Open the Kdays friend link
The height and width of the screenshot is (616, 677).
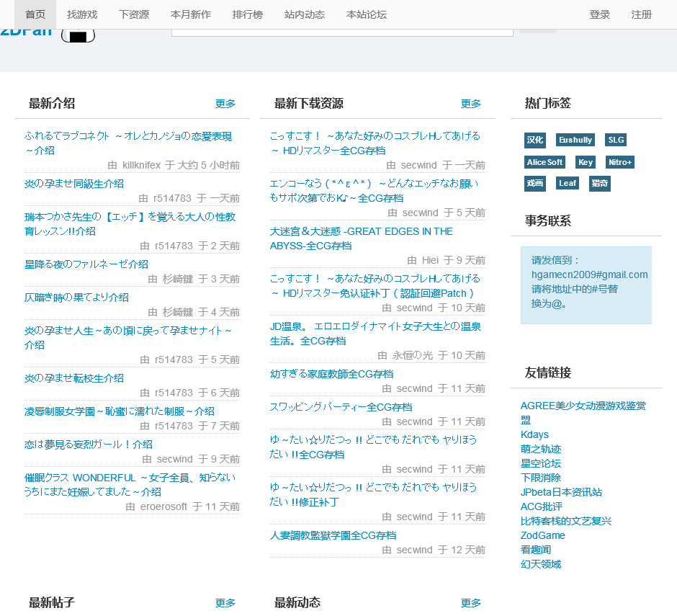tap(534, 434)
